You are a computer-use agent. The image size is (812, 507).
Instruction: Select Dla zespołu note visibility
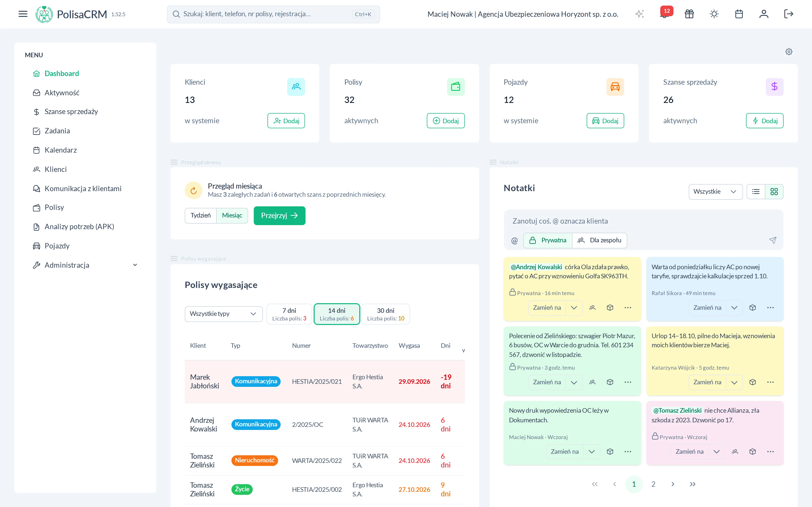599,240
